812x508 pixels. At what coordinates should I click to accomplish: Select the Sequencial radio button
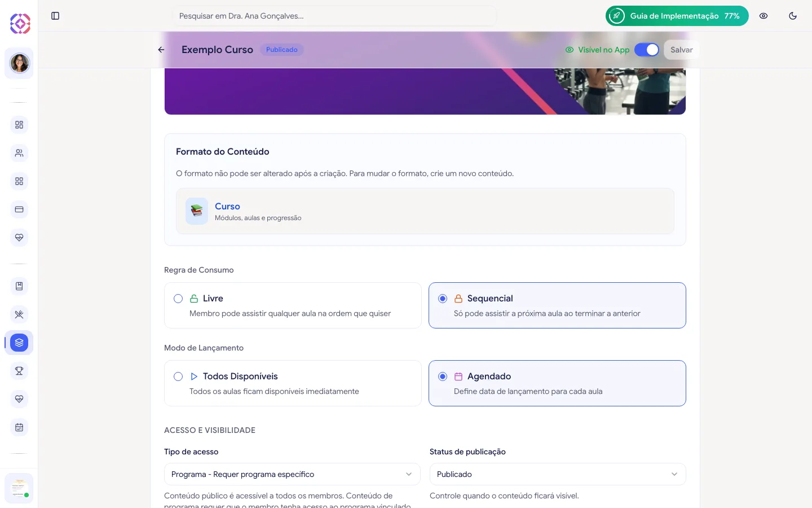pyautogui.click(x=443, y=299)
